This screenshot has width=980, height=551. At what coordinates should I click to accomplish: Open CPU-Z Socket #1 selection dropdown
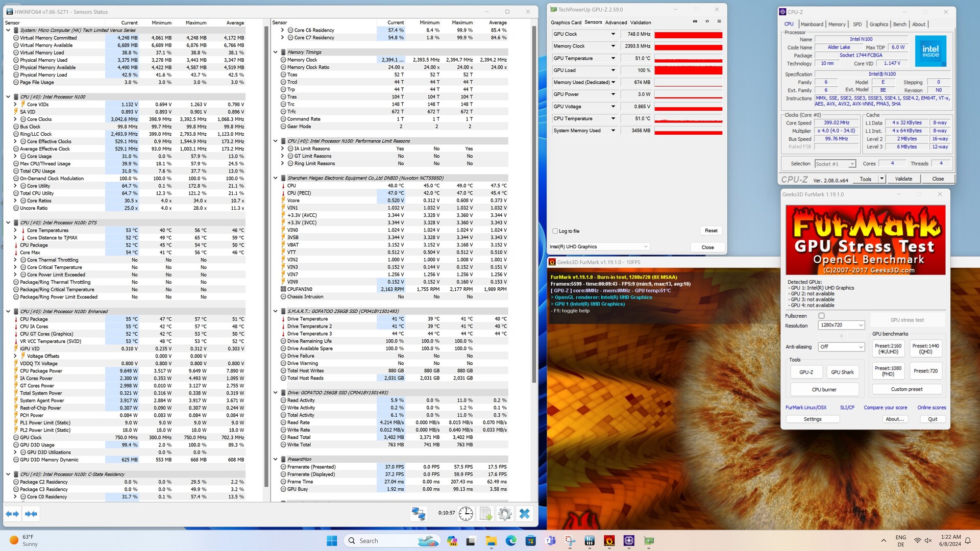point(835,164)
